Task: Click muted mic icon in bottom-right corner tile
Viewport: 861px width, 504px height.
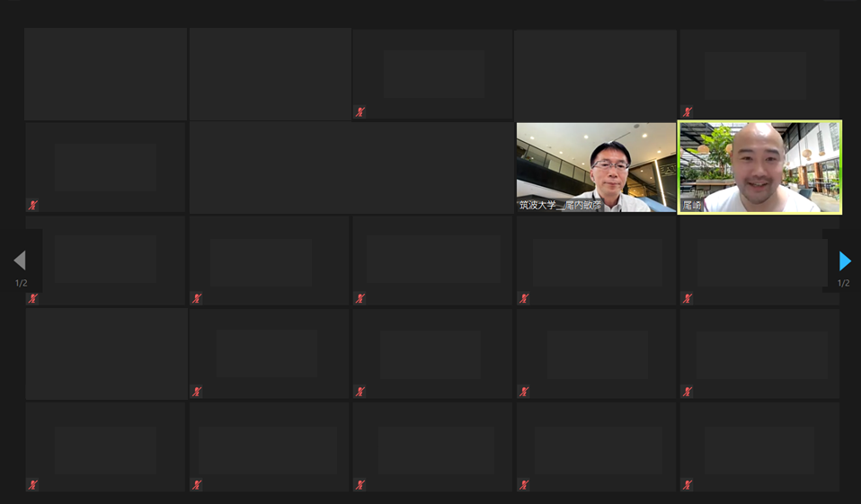Action: point(687,485)
